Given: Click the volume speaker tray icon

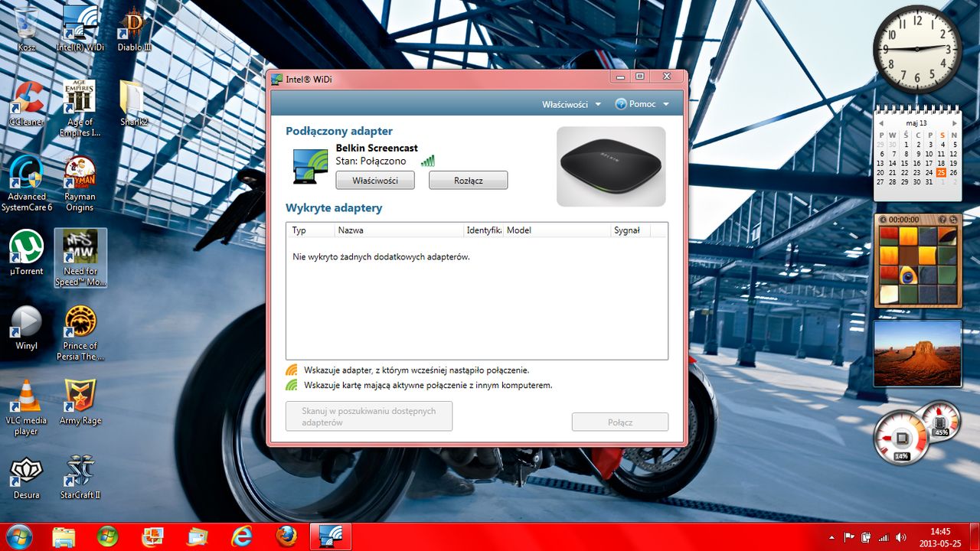Looking at the screenshot, I should [x=900, y=537].
